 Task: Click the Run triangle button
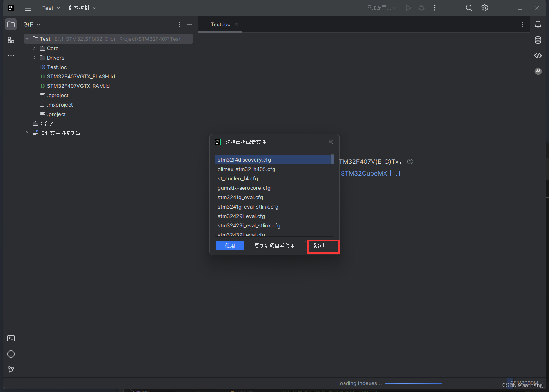408,8
